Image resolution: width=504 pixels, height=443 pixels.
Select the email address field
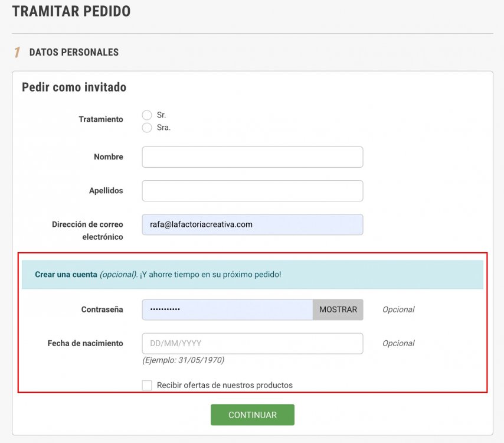coord(252,224)
